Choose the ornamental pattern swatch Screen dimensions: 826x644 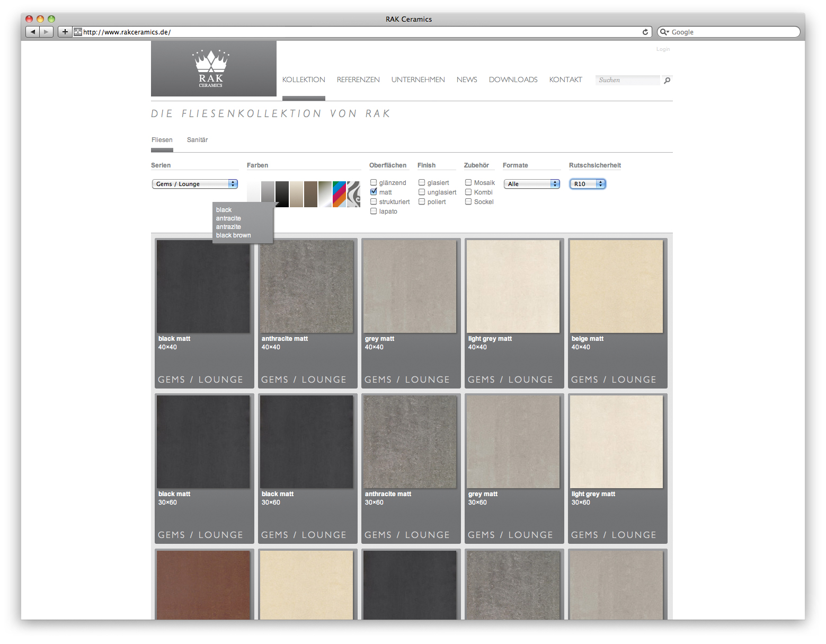[x=353, y=194]
